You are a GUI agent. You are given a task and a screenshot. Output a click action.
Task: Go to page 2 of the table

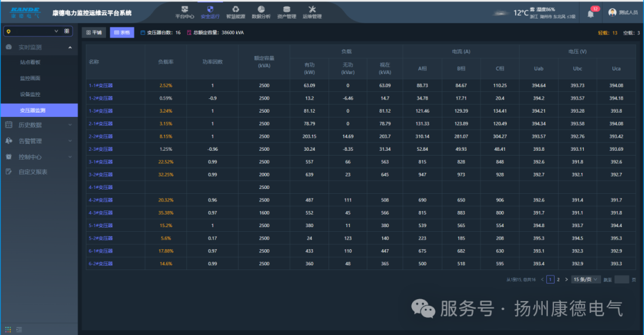click(558, 279)
